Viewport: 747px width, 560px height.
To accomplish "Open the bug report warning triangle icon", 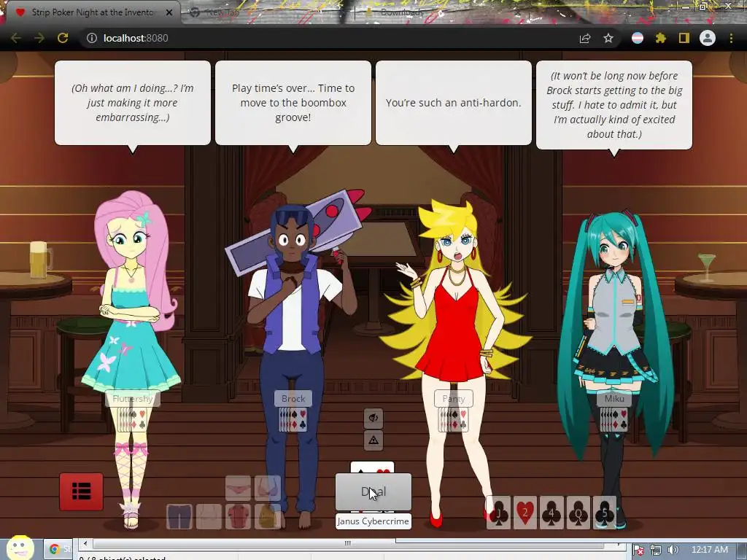I will (x=373, y=440).
